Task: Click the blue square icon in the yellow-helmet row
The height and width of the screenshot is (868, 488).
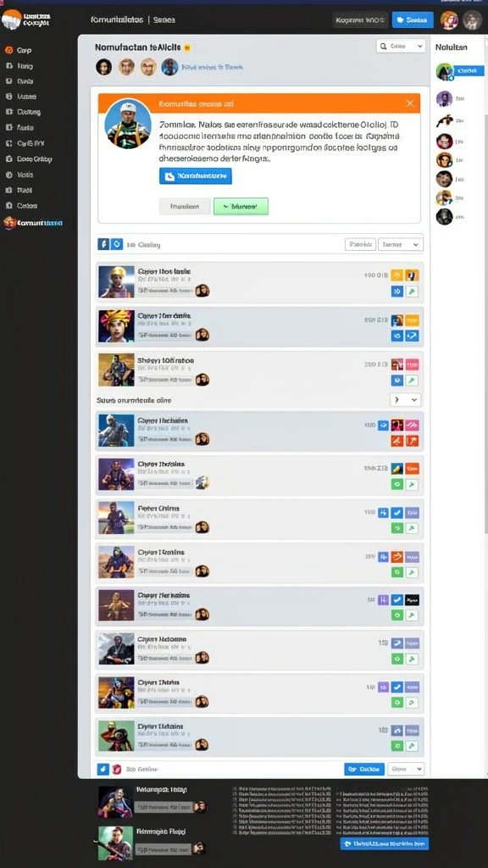Action: tap(396, 292)
